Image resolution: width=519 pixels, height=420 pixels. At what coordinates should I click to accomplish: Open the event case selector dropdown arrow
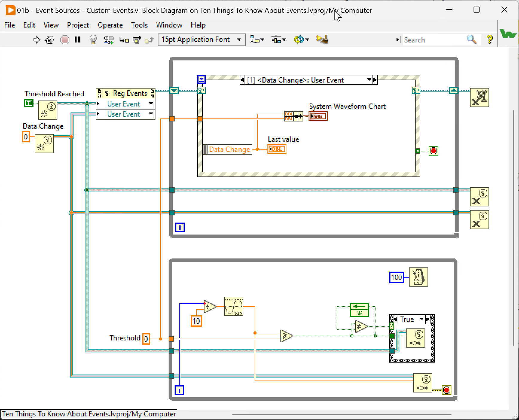369,80
